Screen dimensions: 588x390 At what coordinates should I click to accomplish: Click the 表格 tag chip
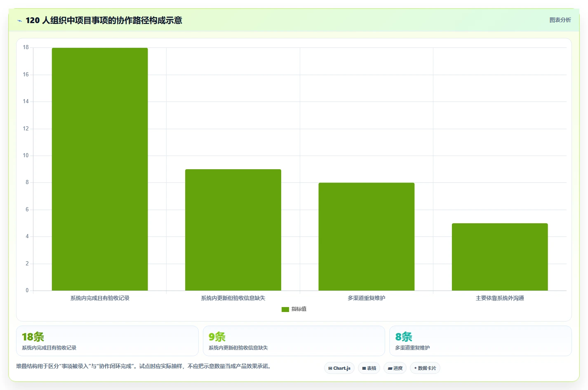click(x=369, y=368)
